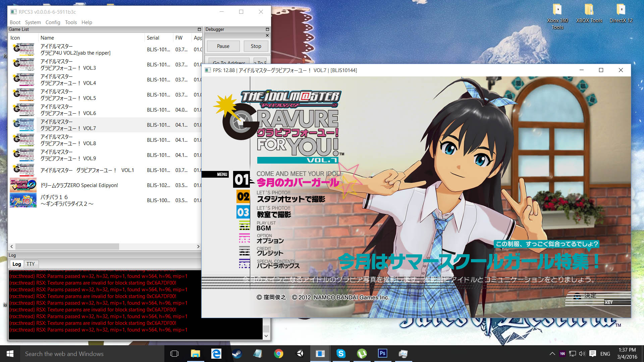Click scroll-left arrow of Game List scrollbar

[12, 246]
